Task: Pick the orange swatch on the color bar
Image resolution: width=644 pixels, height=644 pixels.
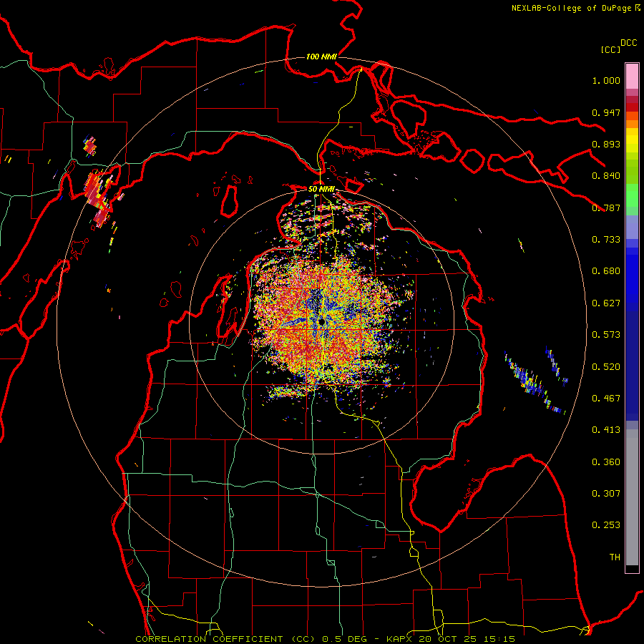Action: coord(632,124)
